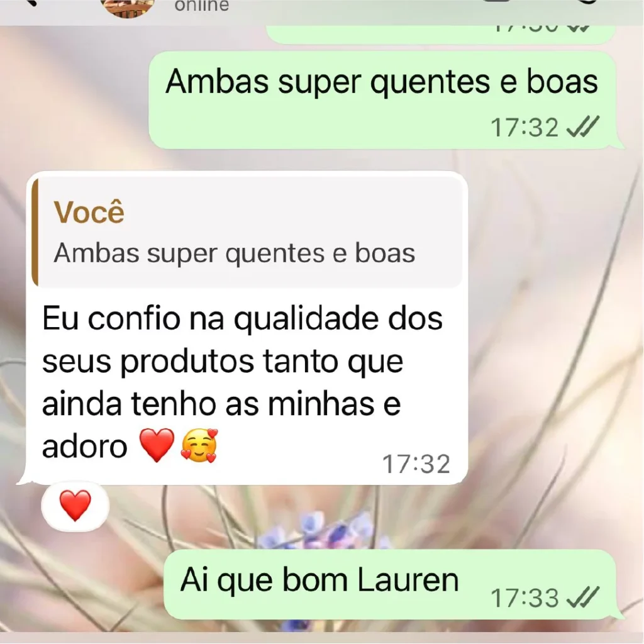Start a video call from the header
The height and width of the screenshot is (644, 644).
pos(497,2)
